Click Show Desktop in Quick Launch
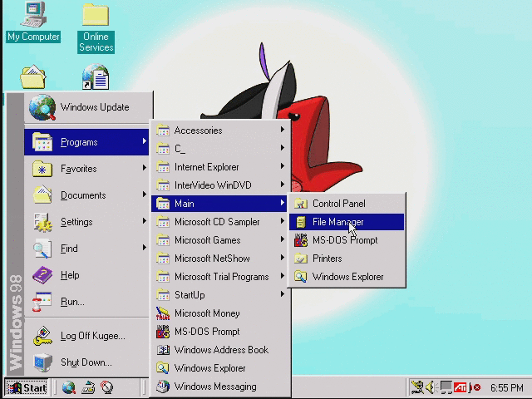The height and width of the screenshot is (399, 532). tap(88, 387)
